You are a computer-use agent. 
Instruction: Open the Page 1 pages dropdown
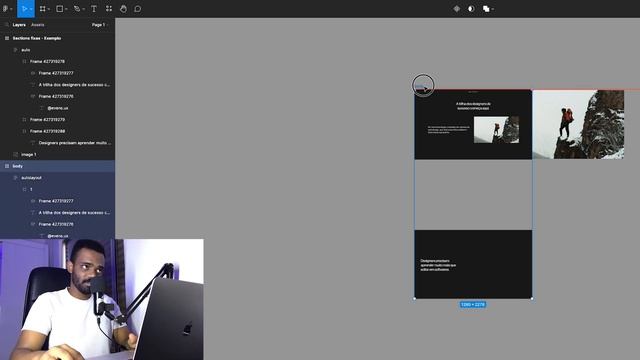coord(100,25)
